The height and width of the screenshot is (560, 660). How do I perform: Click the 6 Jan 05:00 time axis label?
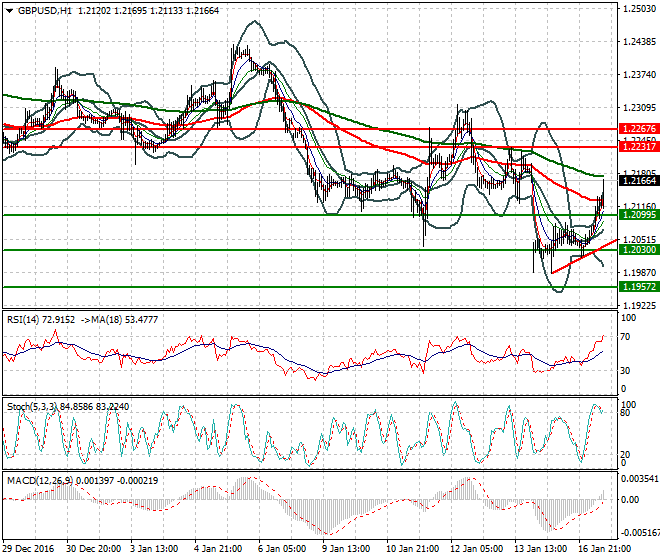284,549
